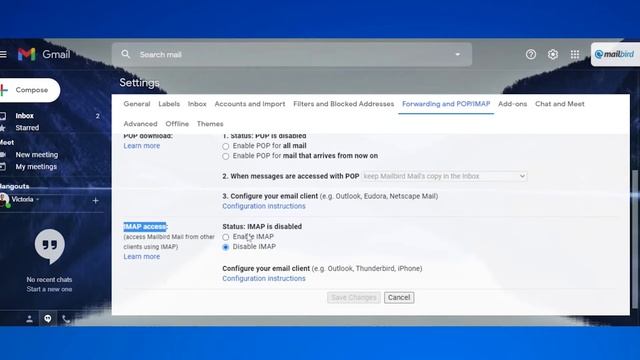This screenshot has height=360, width=640.
Task: Open the Google apps grid icon
Action: click(575, 54)
